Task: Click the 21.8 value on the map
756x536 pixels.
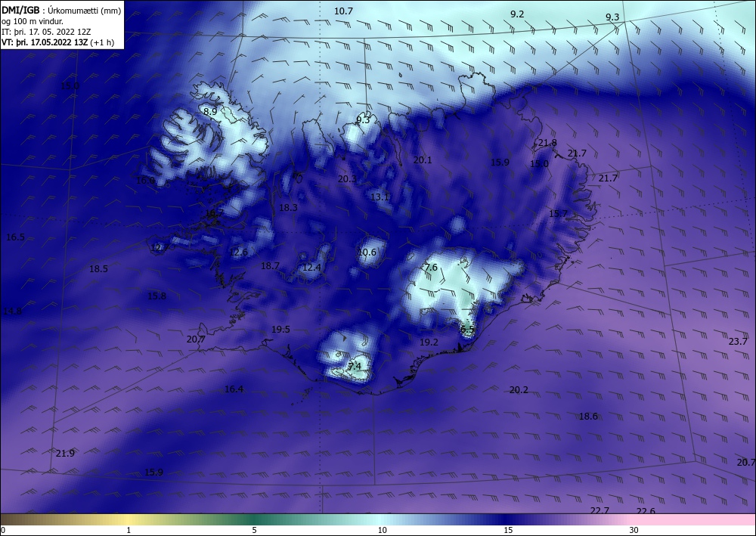Action: coord(547,143)
